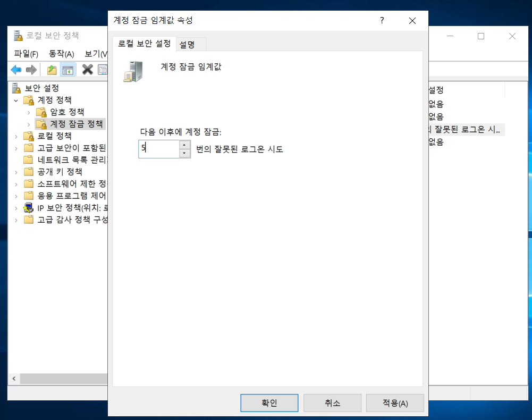Click the 계정 정책 folder icon

point(29,100)
